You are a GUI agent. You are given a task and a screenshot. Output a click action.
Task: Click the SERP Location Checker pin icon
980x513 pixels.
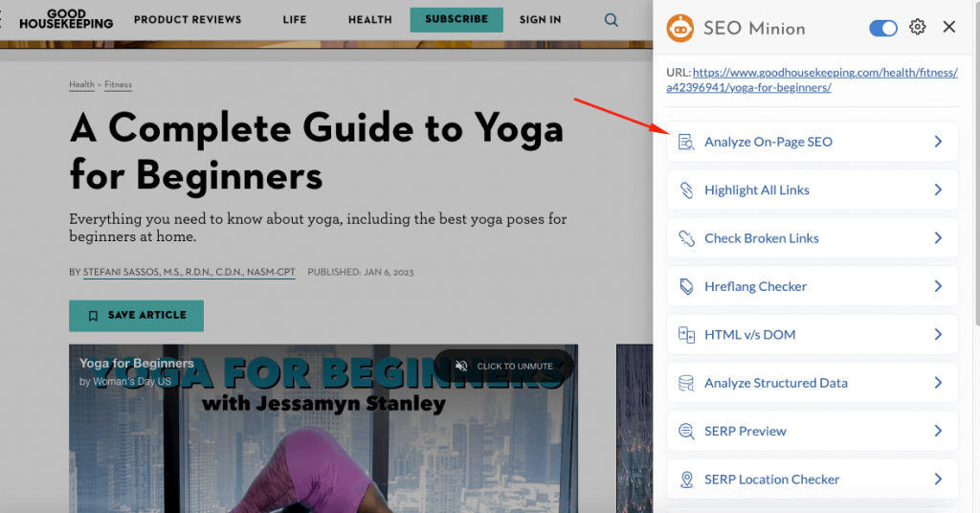pyautogui.click(x=686, y=480)
